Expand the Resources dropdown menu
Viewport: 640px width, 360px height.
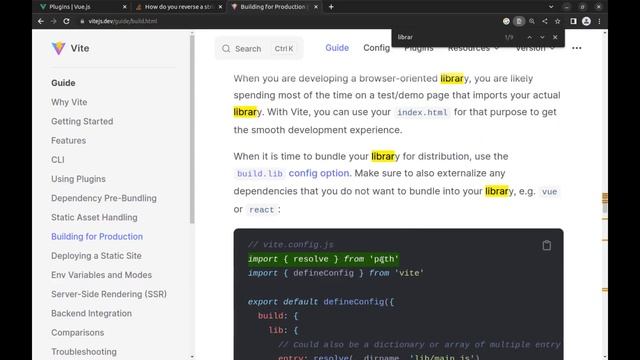pos(473,49)
